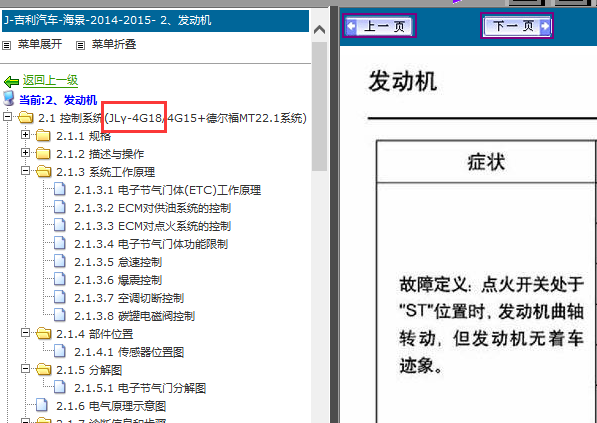Click the 当前:2、发动机 label
This screenshot has height=423, width=597.
coord(58,100)
